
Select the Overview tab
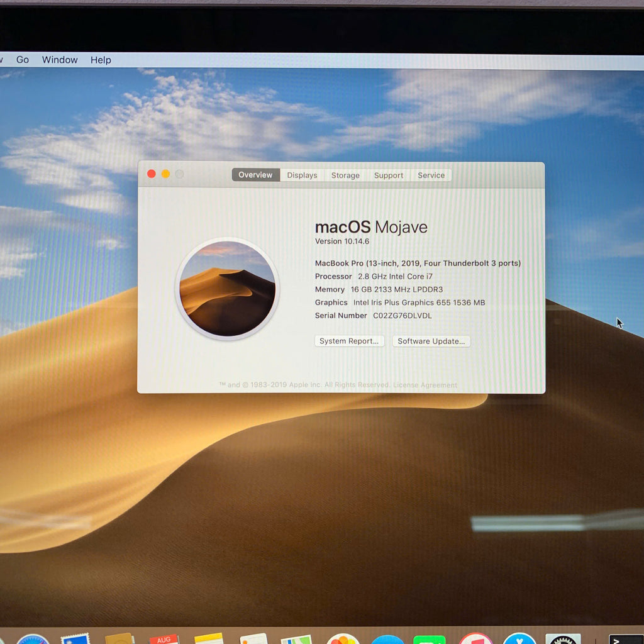click(x=255, y=175)
